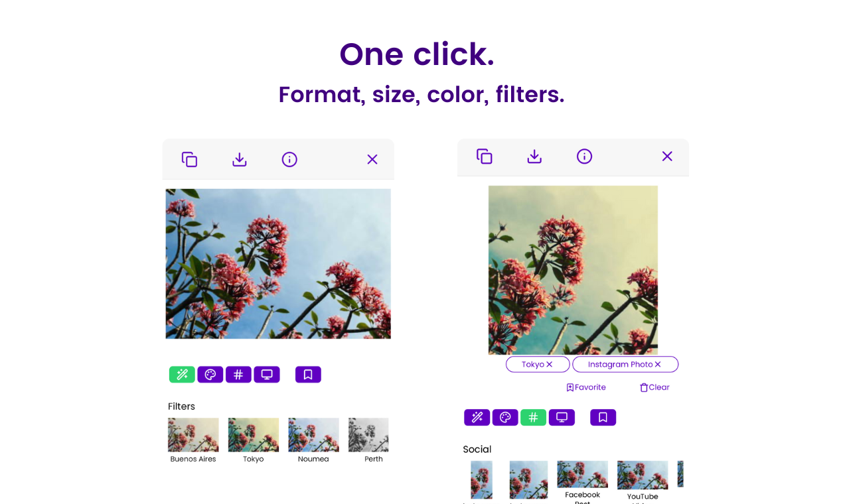
Task: Click the copy icon in left panel
Action: click(x=189, y=159)
